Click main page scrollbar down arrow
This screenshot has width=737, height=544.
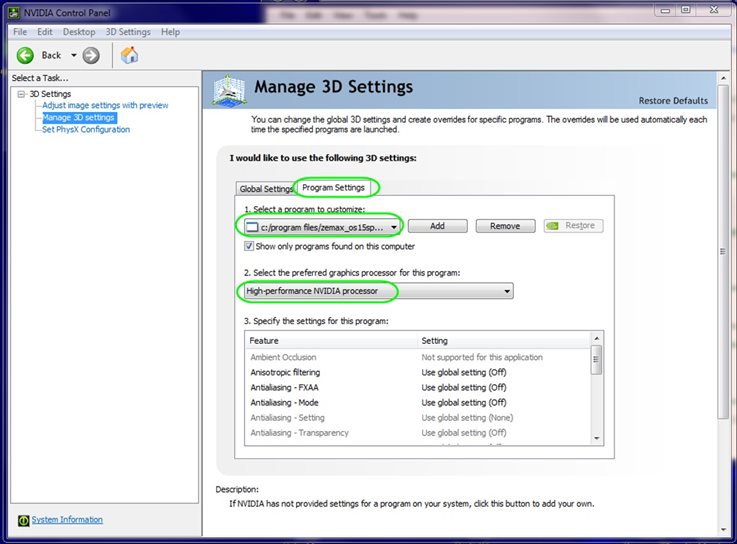point(723,530)
